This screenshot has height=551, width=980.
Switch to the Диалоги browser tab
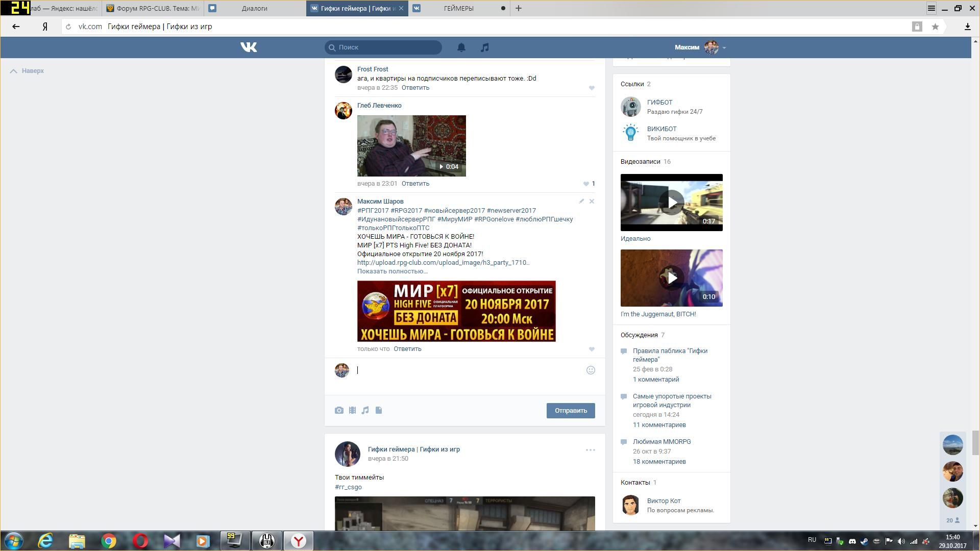(254, 8)
